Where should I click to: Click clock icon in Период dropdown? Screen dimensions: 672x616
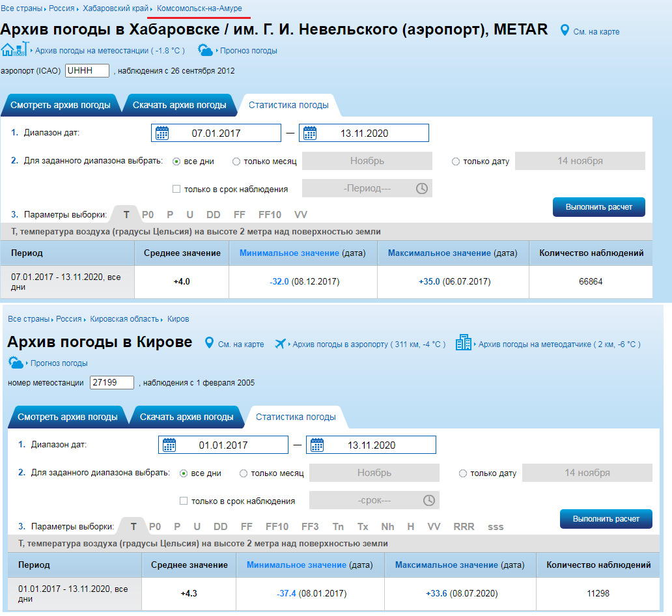[x=422, y=188]
